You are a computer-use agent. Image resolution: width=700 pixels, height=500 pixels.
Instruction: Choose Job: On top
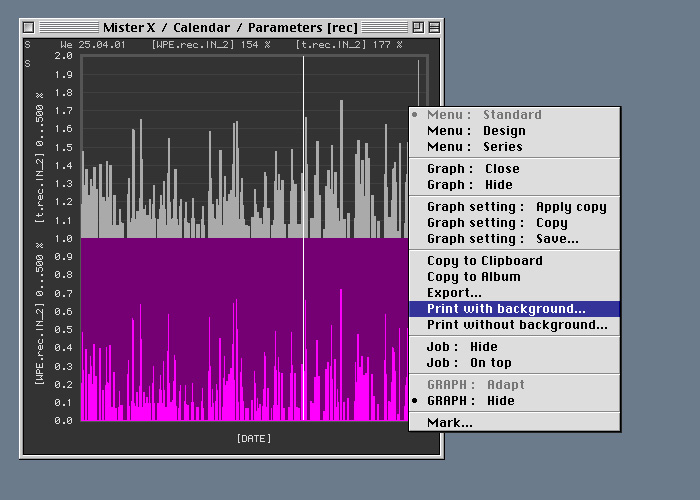[x=514, y=363]
